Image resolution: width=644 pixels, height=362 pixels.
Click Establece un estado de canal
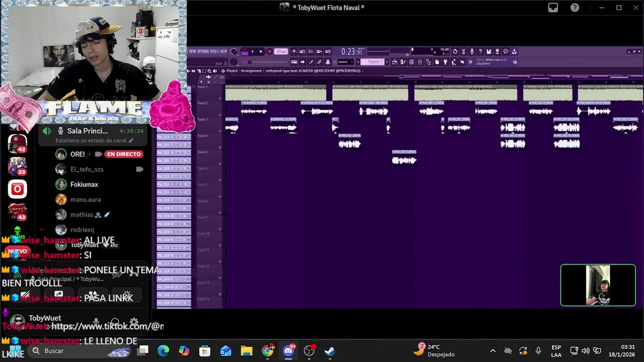94,141
